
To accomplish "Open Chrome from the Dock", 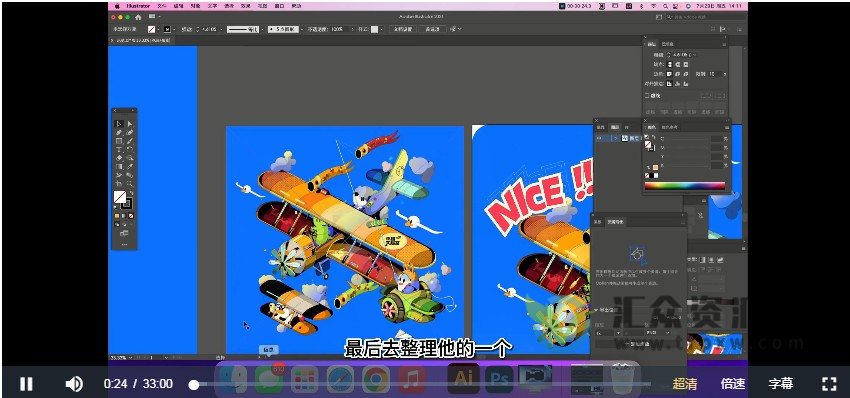I will click(x=375, y=379).
